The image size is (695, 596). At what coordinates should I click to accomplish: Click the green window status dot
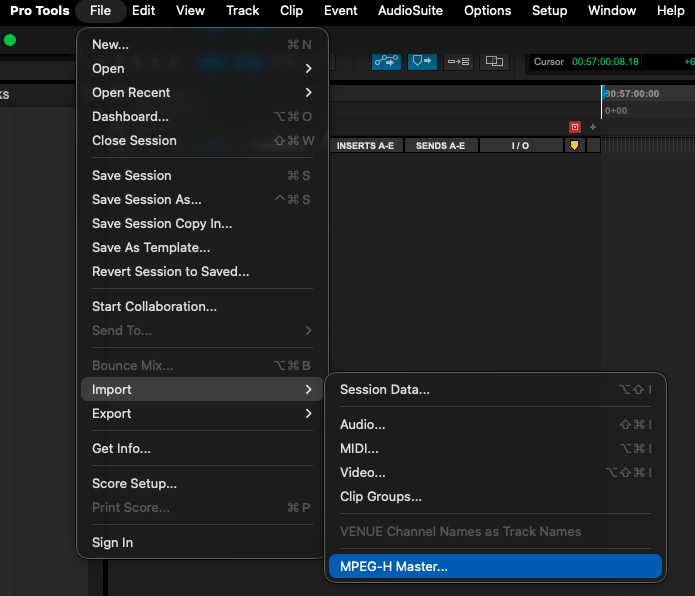coord(10,40)
